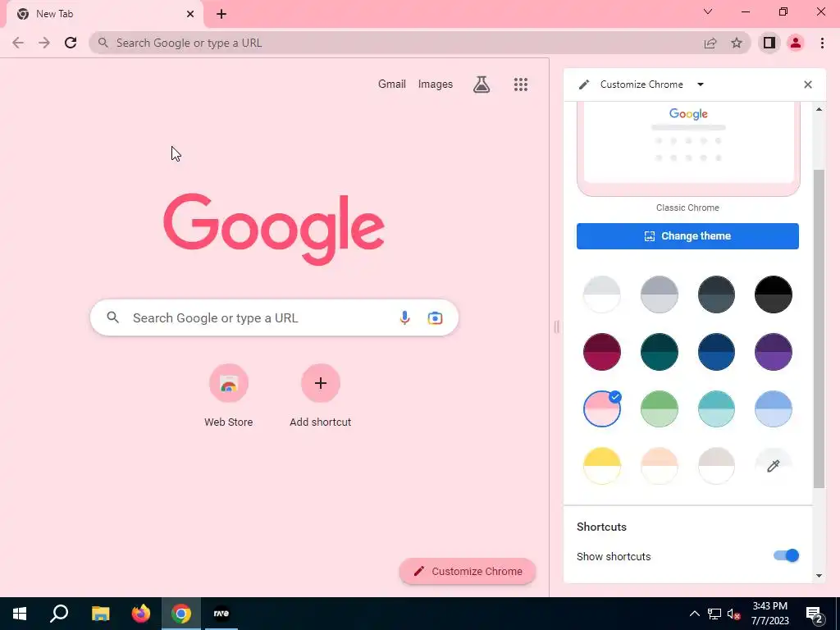Open the Windows Start menu
The height and width of the screenshot is (630, 840).
tap(20, 614)
